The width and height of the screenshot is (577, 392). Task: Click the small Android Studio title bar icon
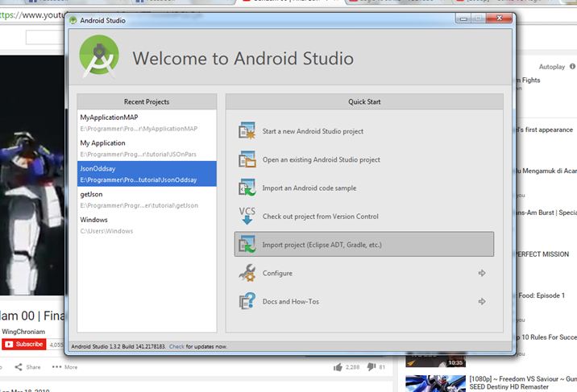(x=73, y=20)
